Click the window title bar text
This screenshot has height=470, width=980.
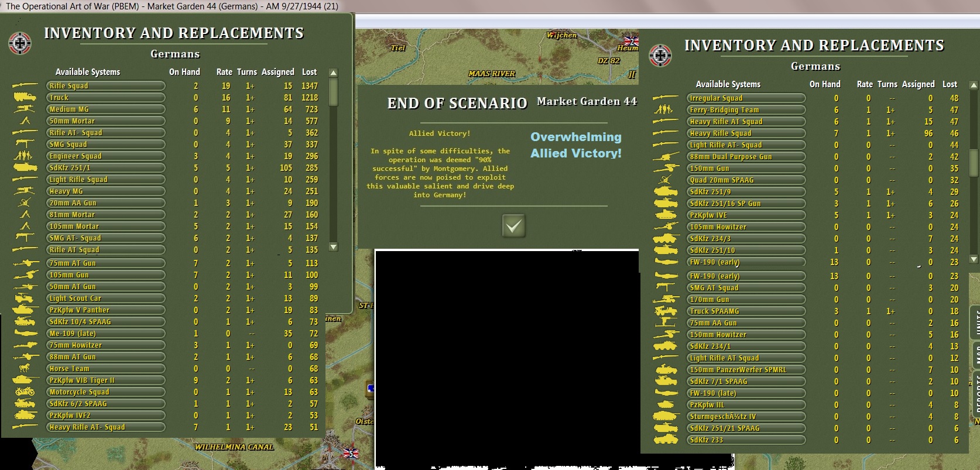click(x=172, y=6)
